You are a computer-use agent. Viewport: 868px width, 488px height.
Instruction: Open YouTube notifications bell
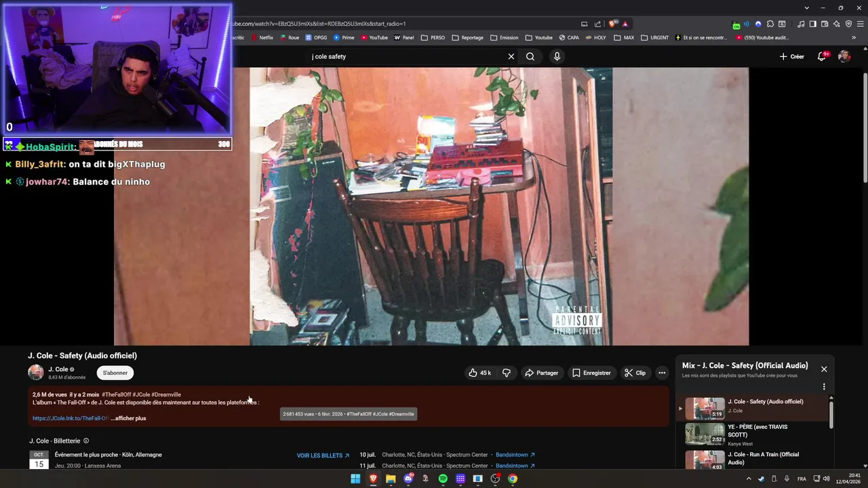tap(822, 56)
